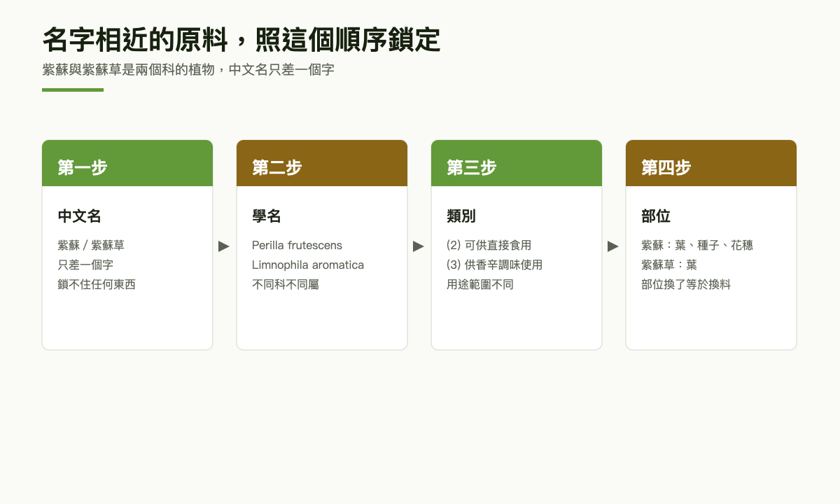Click the "學名" heading
Screen dimensions: 840x504
(267, 216)
